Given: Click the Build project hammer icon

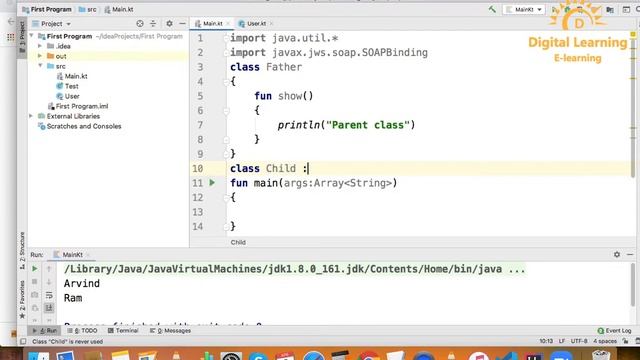Looking at the screenshot, I should (492, 9).
